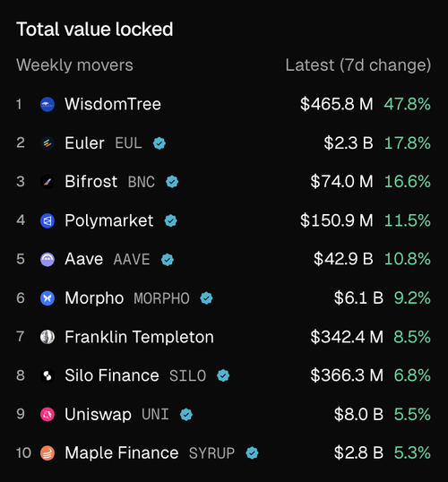
Task: Click the Euler protocol logo icon
Action: tap(47, 143)
